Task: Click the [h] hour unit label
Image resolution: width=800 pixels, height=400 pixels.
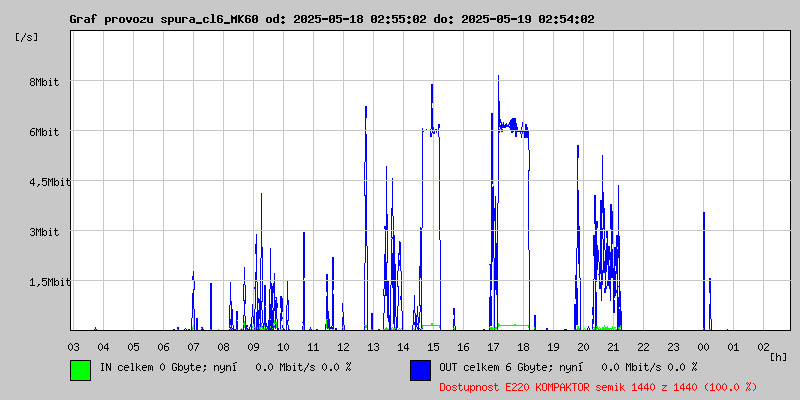Action: coord(778,355)
